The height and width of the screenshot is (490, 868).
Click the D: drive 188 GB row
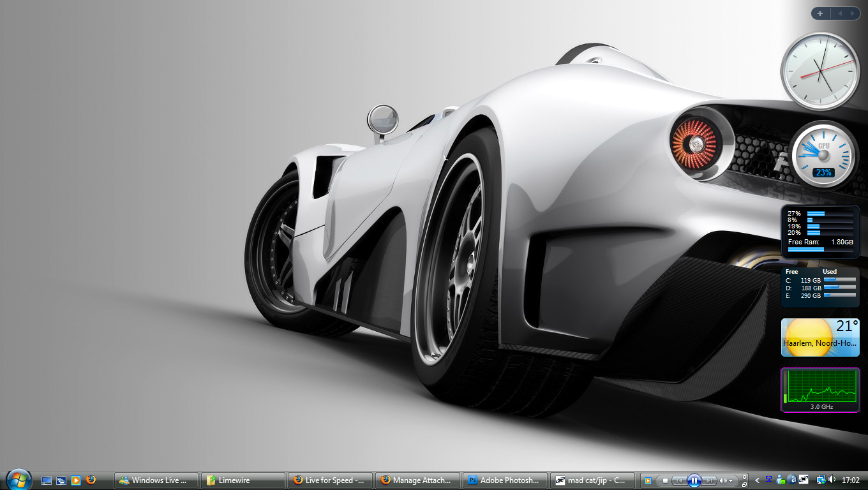coord(821,288)
